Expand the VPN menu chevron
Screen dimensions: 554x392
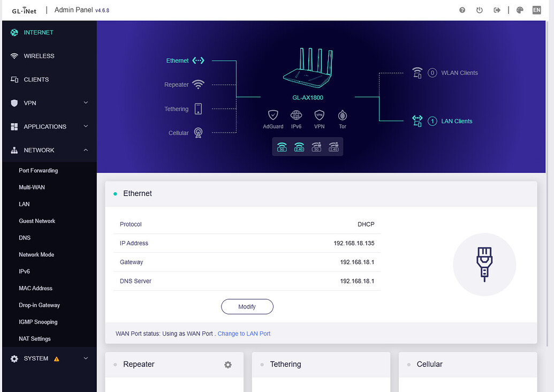(86, 102)
